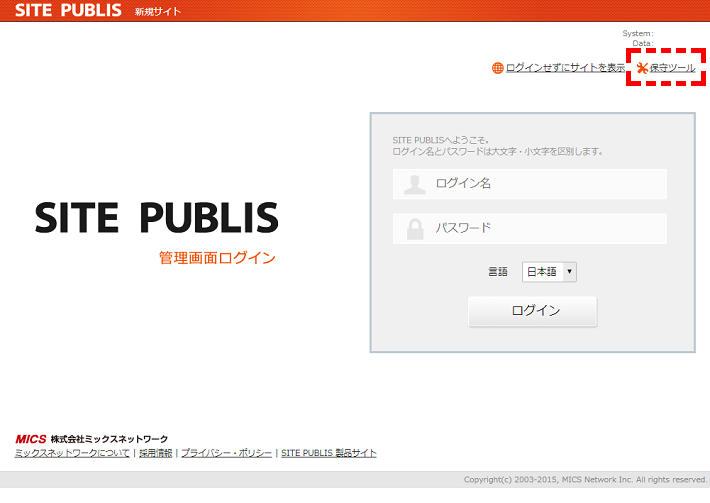Viewport: 710px width, 503px height.
Task: Click the 新規サイト header text
Action: pos(158,12)
